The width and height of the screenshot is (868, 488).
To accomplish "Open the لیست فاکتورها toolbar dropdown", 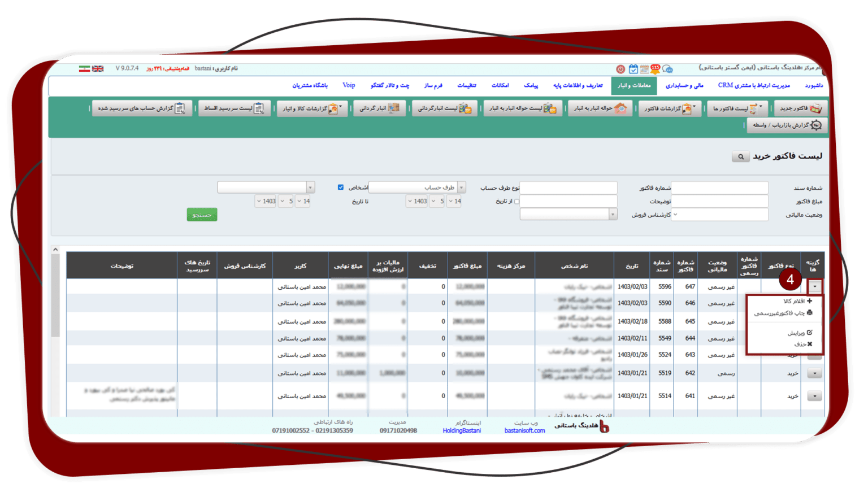I will (738, 108).
